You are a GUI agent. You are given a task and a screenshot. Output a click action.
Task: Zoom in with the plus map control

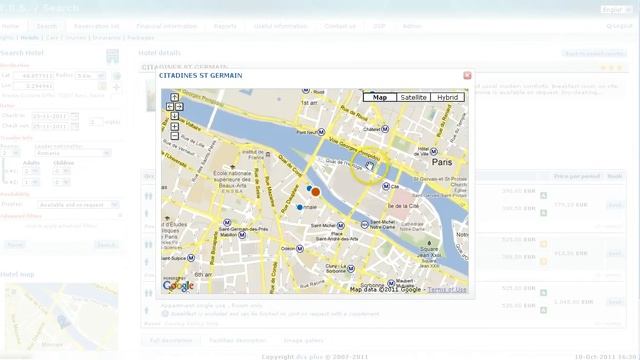(174, 127)
